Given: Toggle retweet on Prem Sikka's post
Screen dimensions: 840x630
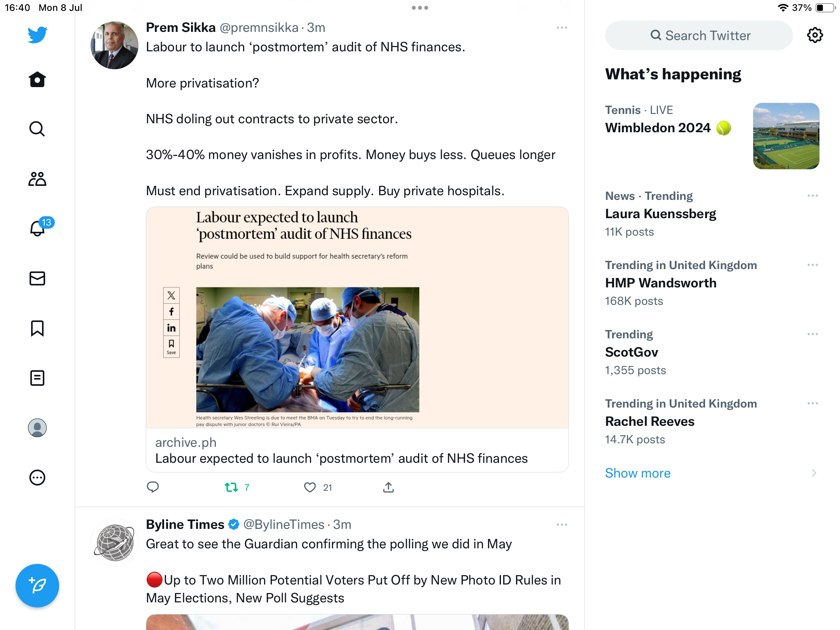Looking at the screenshot, I should (x=231, y=487).
